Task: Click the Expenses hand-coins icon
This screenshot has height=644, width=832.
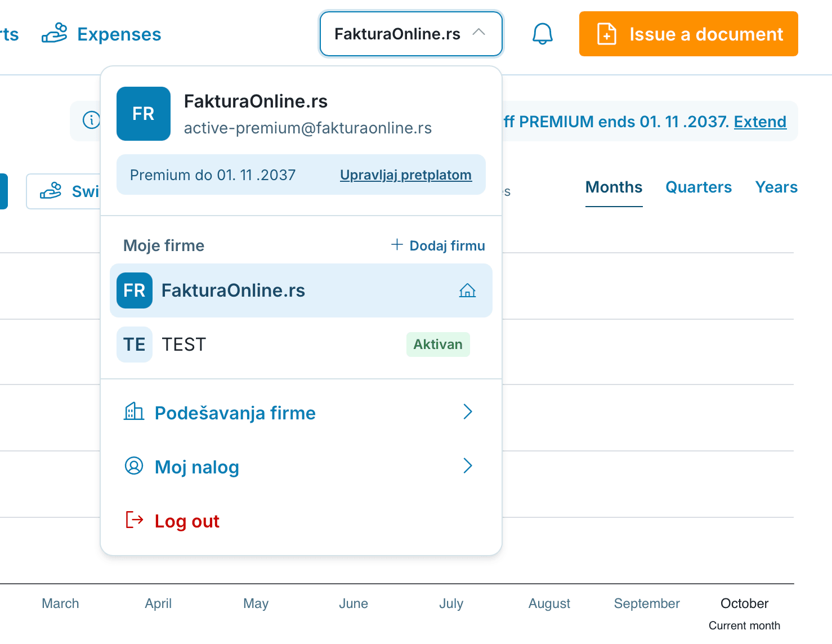Action: [x=55, y=34]
